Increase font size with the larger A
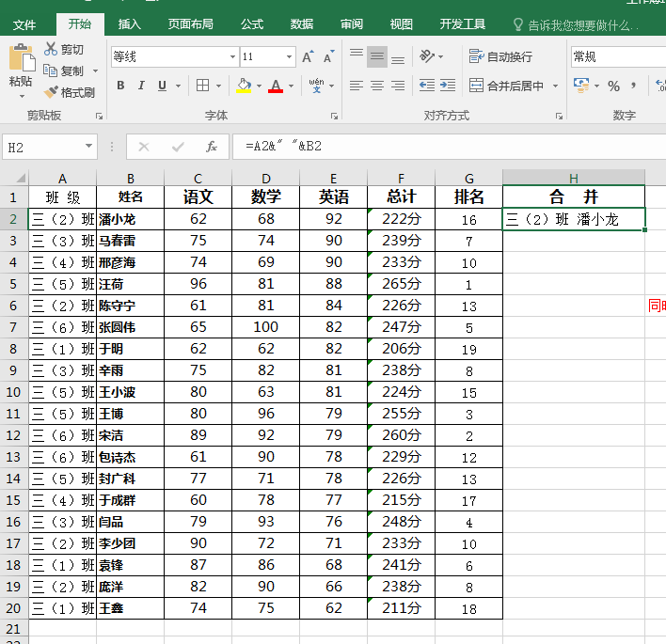This screenshot has height=644, width=666. coord(308,56)
